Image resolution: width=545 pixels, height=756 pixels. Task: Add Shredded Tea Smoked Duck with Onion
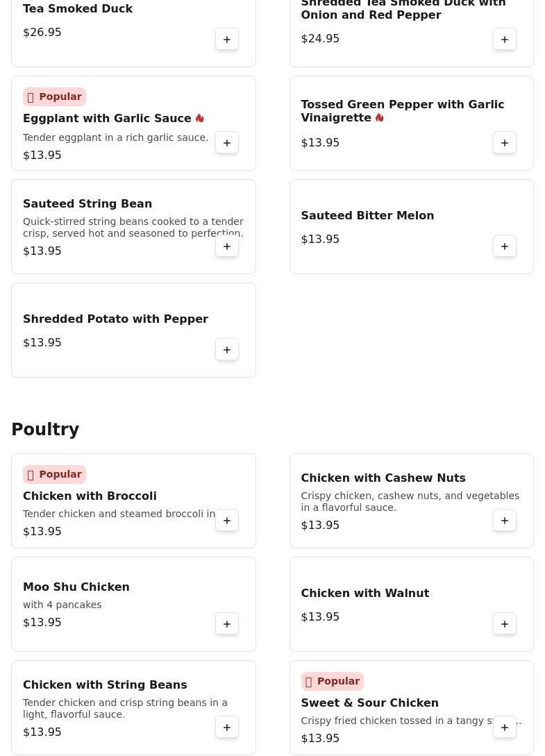[x=505, y=39]
